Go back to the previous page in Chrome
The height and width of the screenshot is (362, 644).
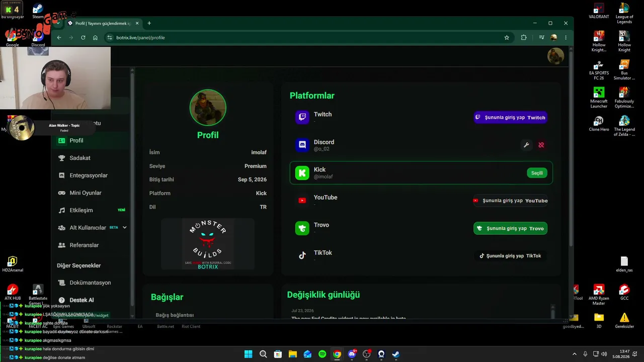pos(59,37)
